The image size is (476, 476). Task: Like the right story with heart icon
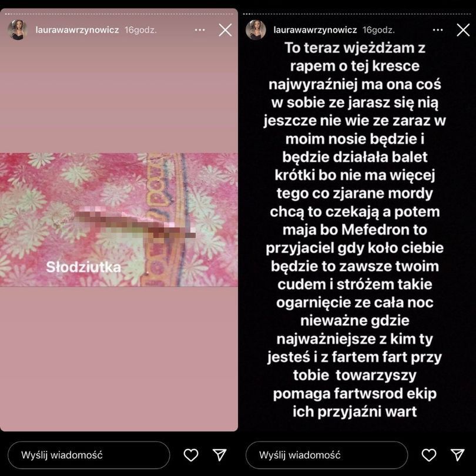[429, 455]
